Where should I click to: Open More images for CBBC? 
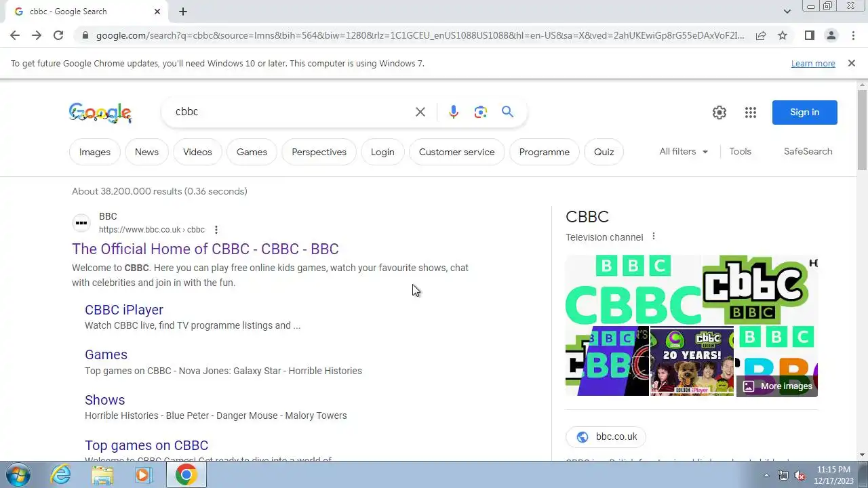click(x=777, y=386)
